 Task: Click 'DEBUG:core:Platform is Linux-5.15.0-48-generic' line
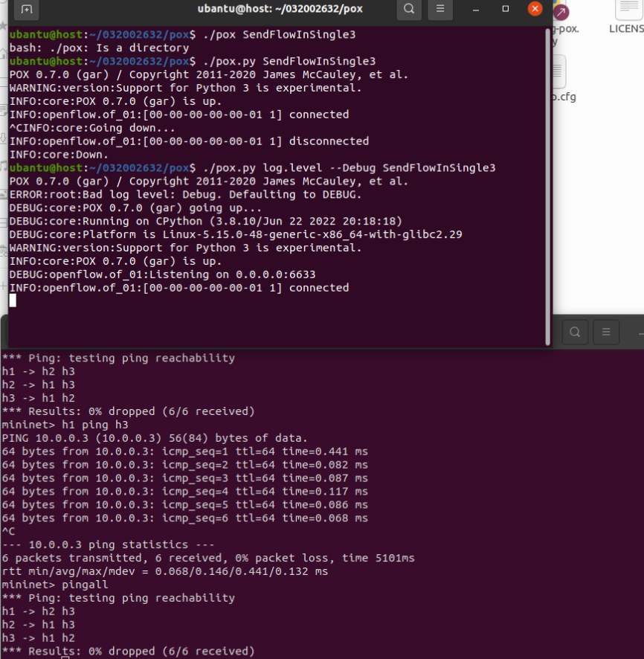pos(236,234)
